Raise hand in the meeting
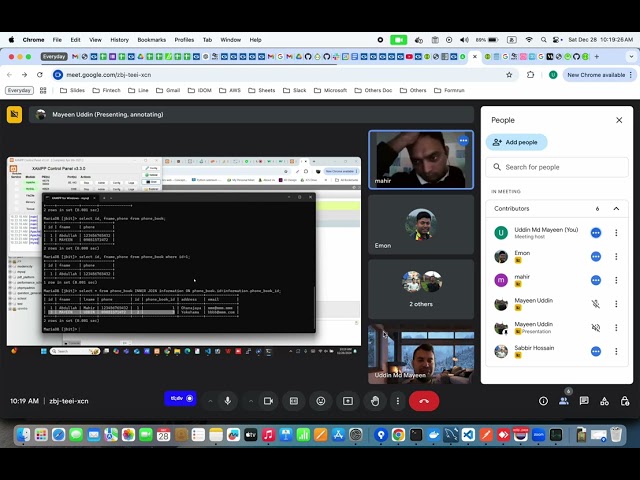Viewport: 640px width, 480px height. click(x=375, y=401)
